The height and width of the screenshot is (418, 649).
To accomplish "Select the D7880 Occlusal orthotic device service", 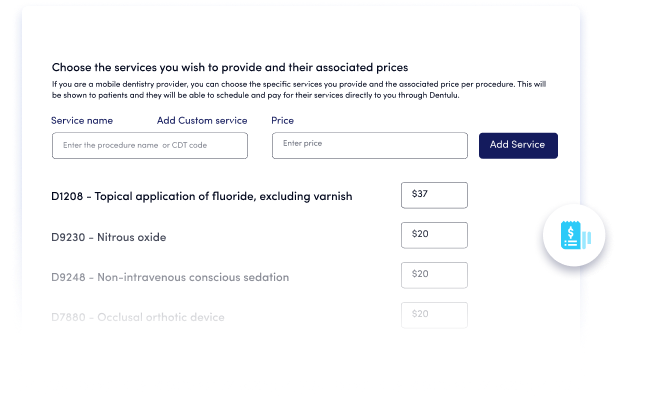I will point(138,317).
